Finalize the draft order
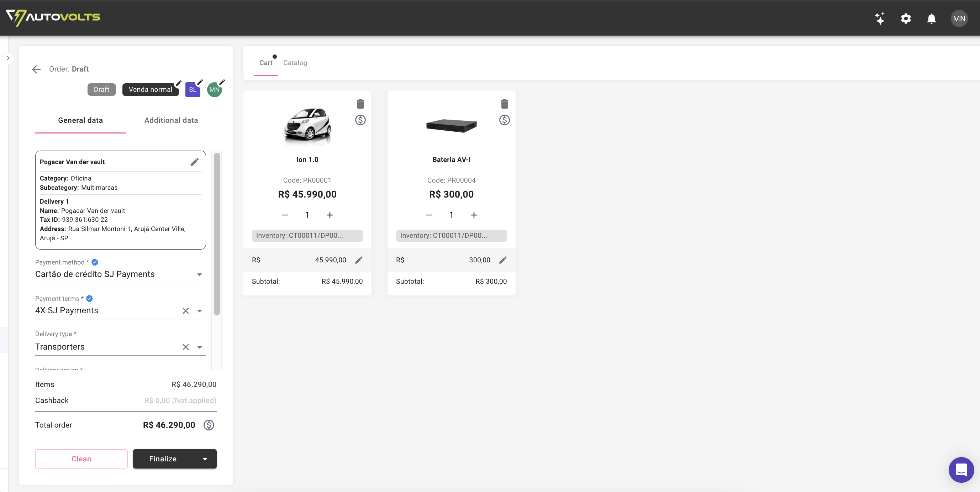980x492 pixels. tap(163, 459)
